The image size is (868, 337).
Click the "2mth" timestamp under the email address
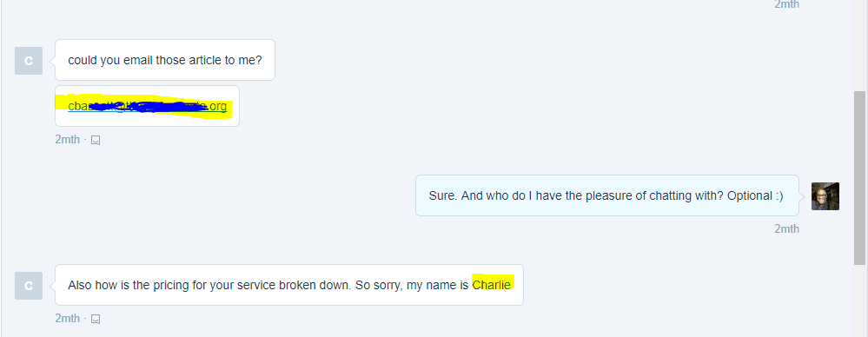[67, 140]
